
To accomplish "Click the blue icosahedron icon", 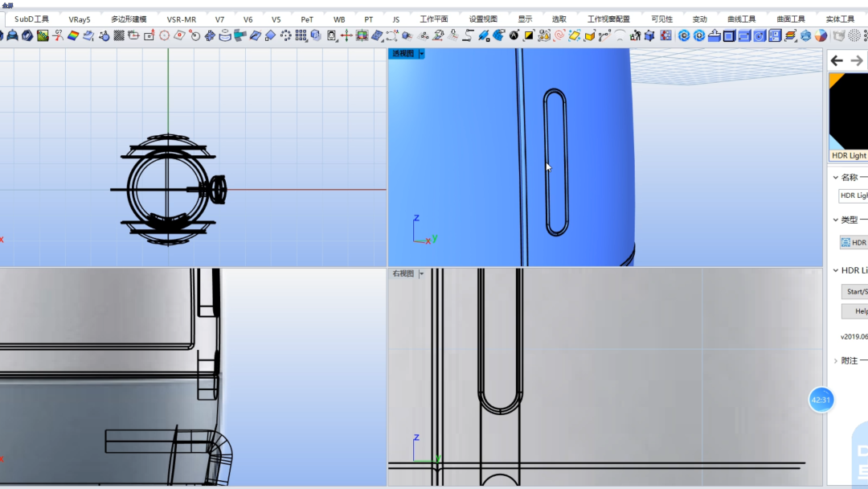I will pos(805,36).
